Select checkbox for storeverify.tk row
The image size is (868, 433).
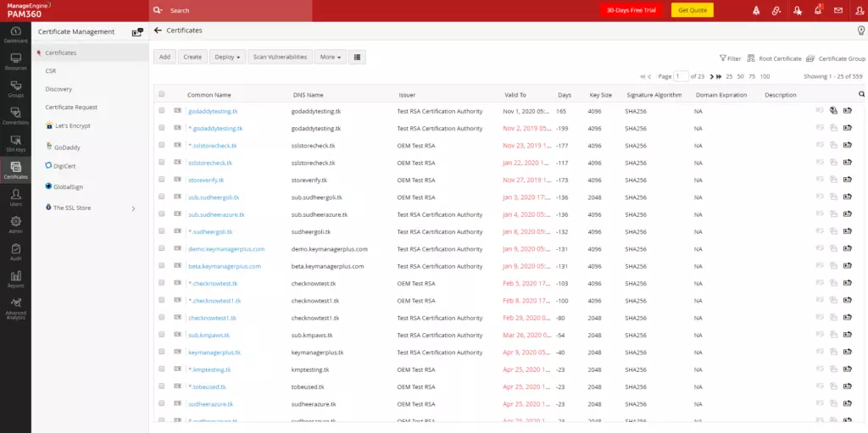pos(162,180)
